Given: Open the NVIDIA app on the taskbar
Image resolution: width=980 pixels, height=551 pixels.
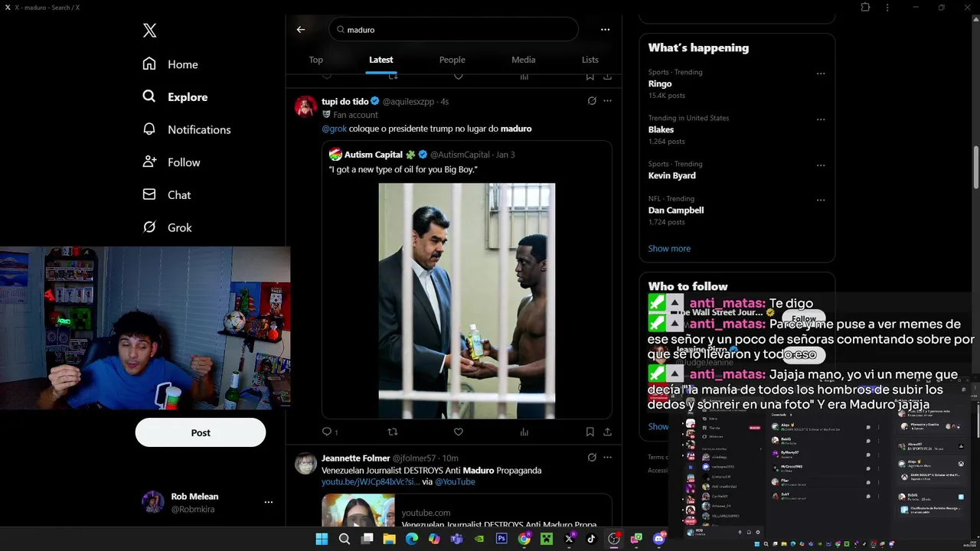Looking at the screenshot, I should coord(479,539).
